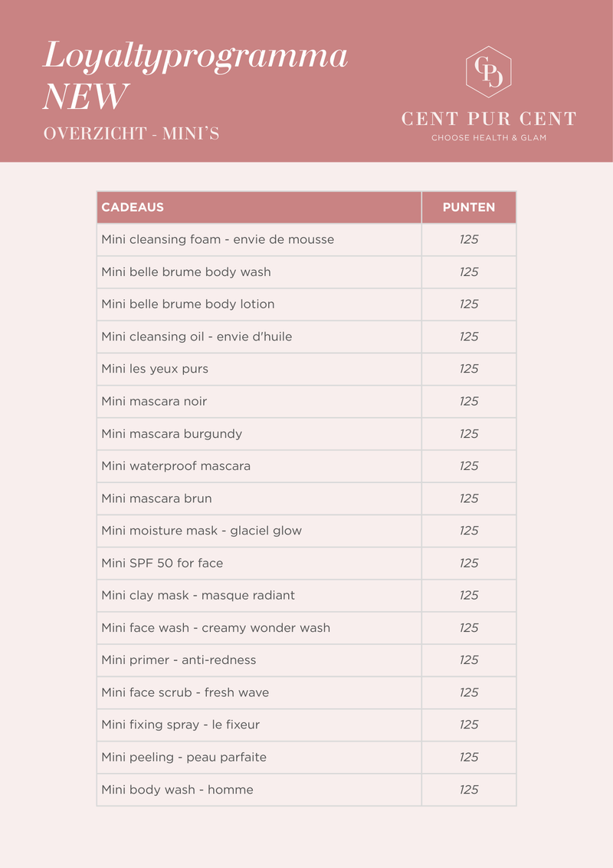Click the Cent Pur Cent hexagon logo
This screenshot has height=868, width=613.
(489, 72)
